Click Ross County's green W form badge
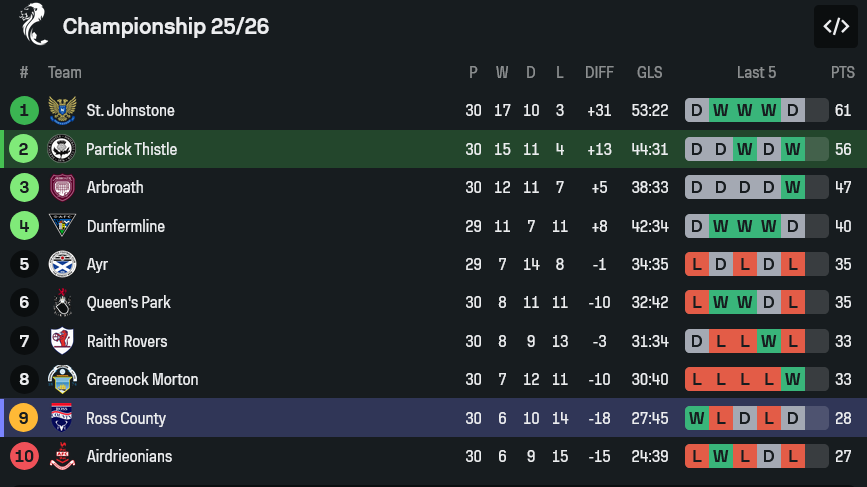Image resolution: width=867 pixels, height=487 pixels. (696, 418)
